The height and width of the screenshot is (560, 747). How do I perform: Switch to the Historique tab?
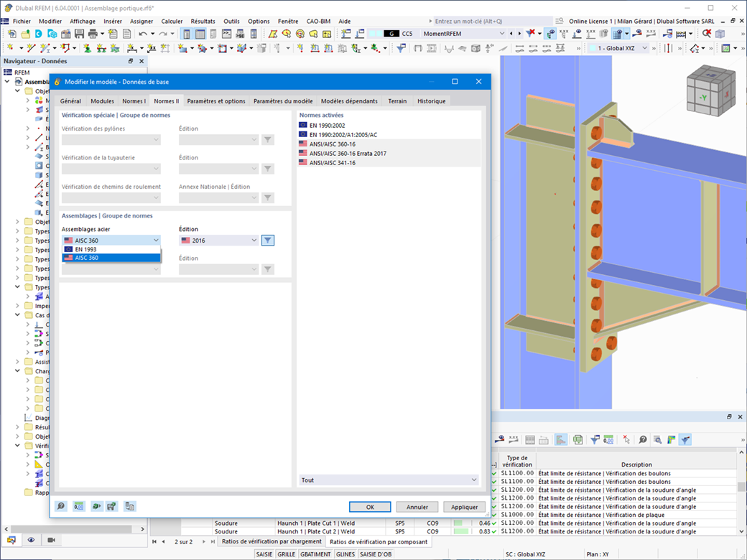point(432,101)
